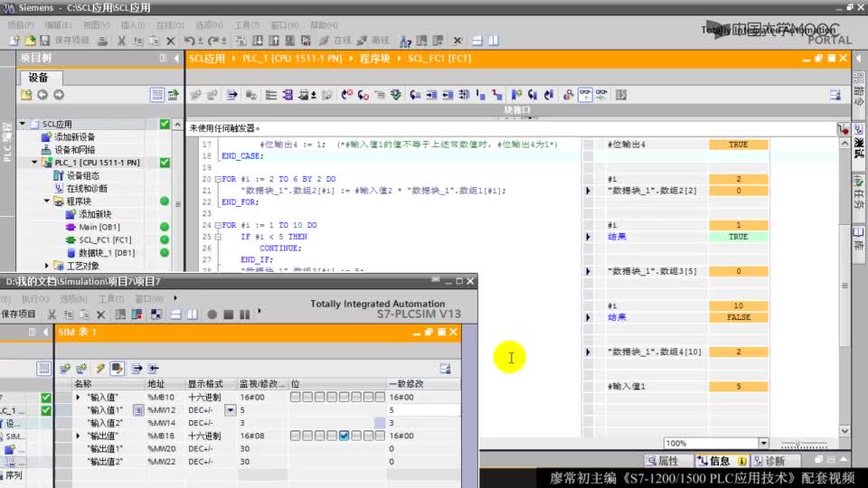
Task: Open the DEC+/- format dropdown for 输入值1
Action: click(x=230, y=410)
